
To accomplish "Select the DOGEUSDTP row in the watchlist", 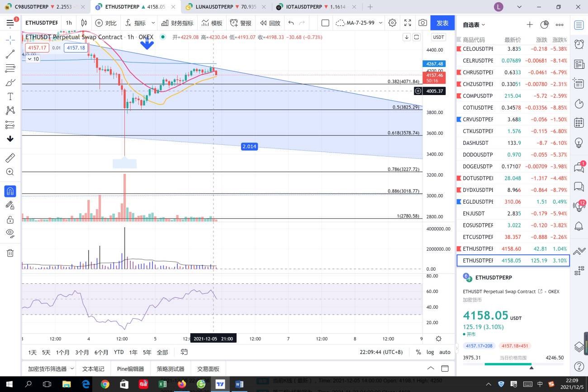I will (x=513, y=167).
